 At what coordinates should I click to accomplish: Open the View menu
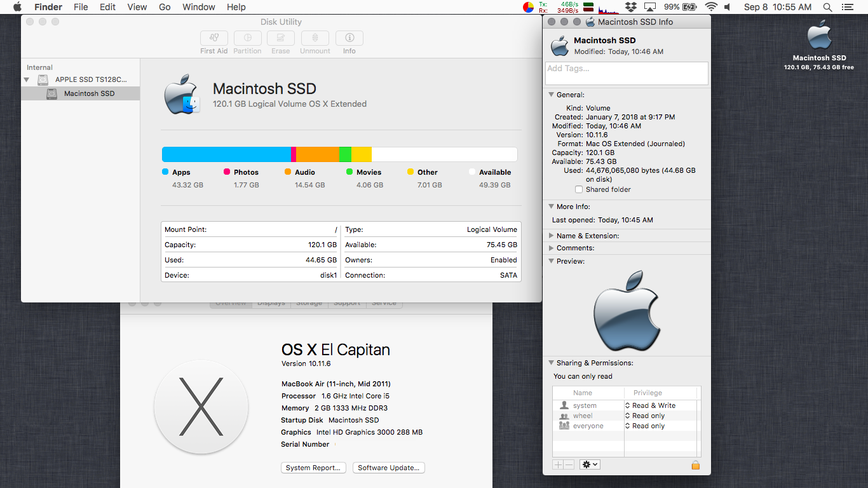(x=137, y=7)
